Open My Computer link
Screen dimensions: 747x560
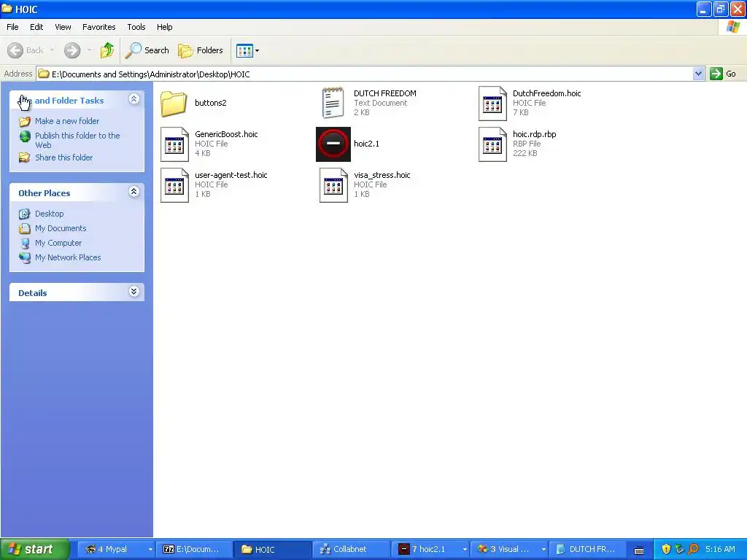(58, 243)
